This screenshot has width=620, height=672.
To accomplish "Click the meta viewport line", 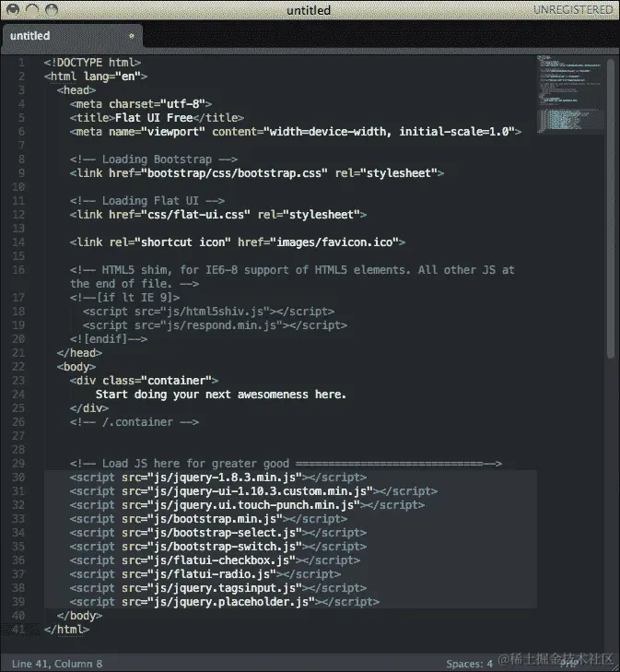I will coord(296,132).
